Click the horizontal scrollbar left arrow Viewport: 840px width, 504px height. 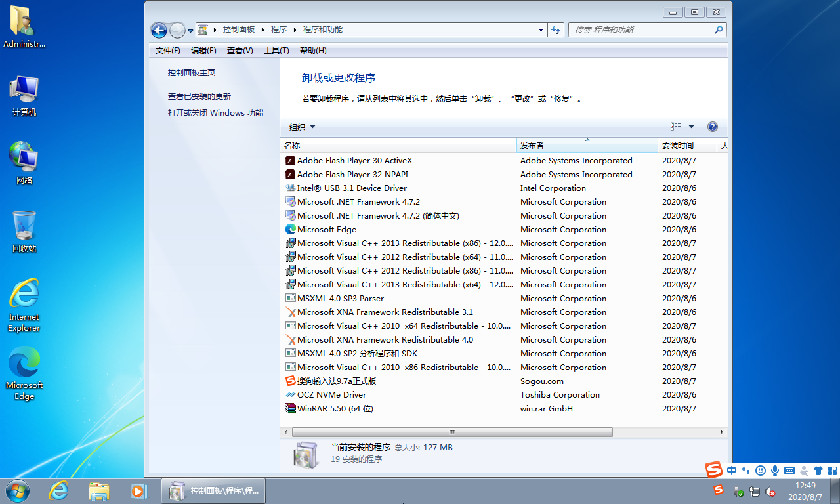coord(285,432)
